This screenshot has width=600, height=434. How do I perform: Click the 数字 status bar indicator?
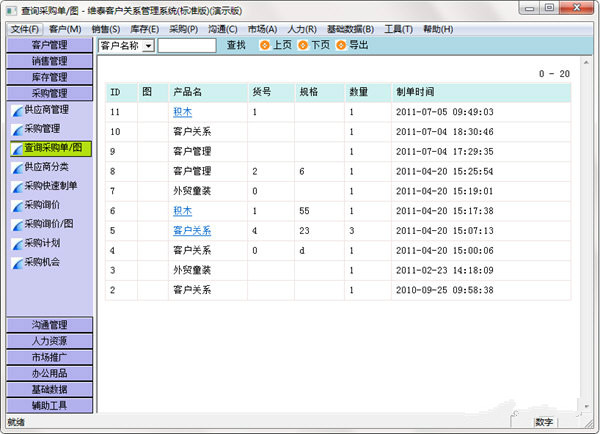pyautogui.click(x=544, y=422)
